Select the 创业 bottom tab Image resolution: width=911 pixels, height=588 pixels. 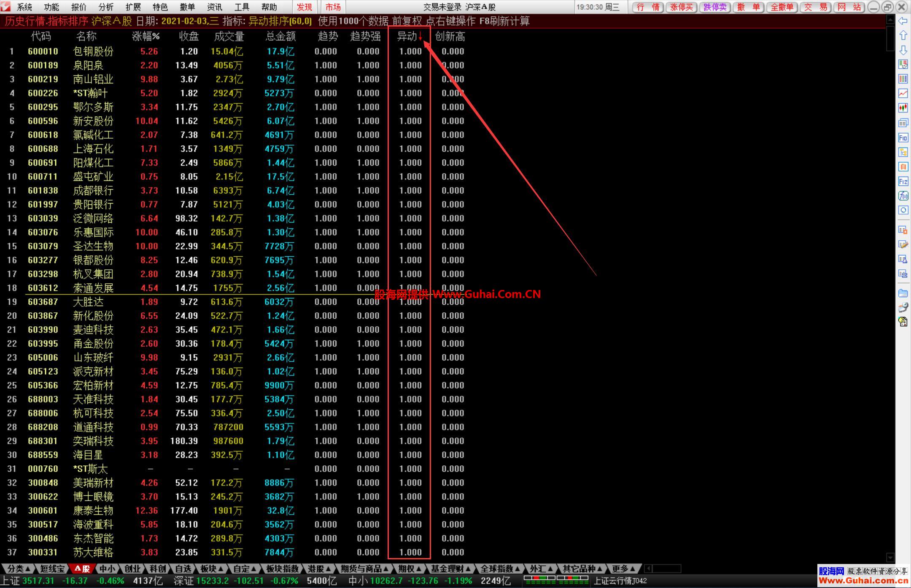point(132,569)
